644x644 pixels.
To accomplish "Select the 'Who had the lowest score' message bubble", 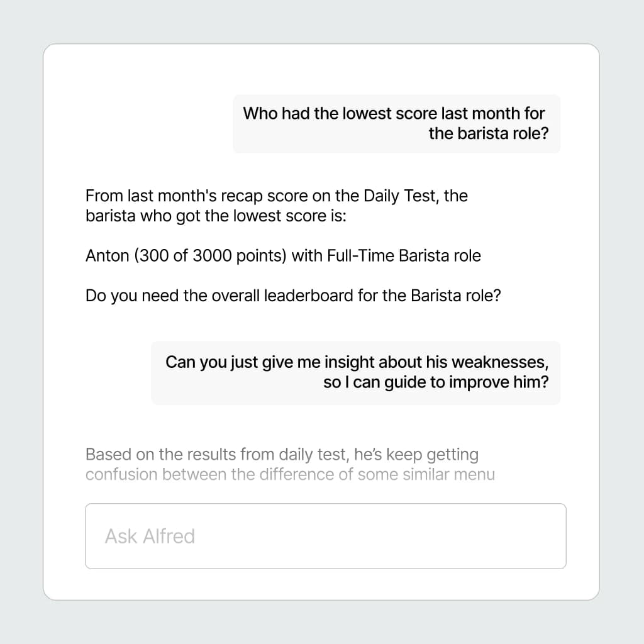I will tap(396, 123).
